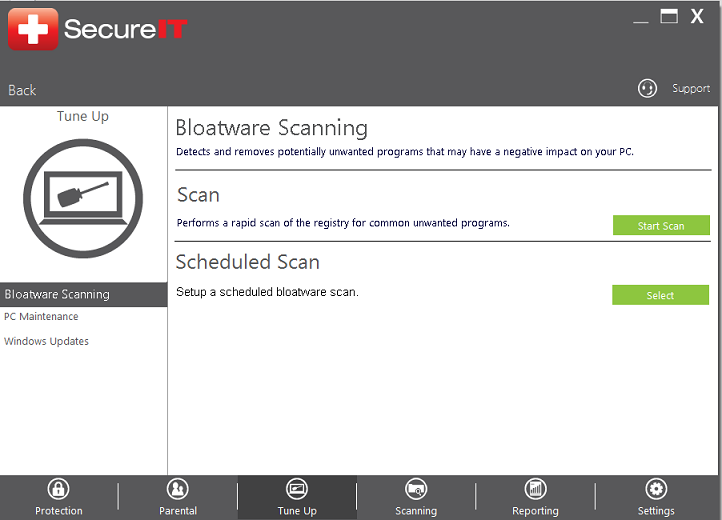Click 'Setup a scheduled bloatware scan.' text
722x520 pixels.
click(x=267, y=292)
